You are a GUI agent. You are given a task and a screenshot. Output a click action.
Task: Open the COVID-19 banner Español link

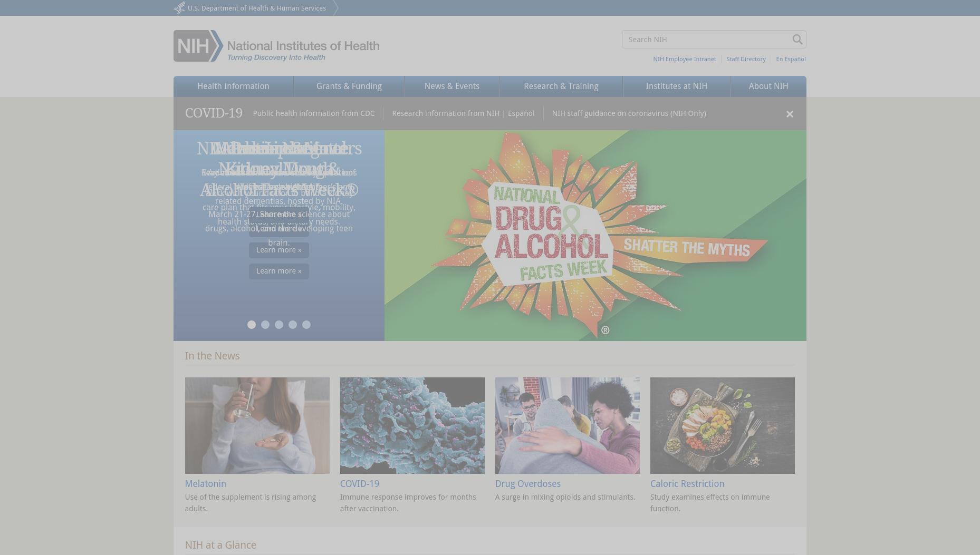(521, 113)
